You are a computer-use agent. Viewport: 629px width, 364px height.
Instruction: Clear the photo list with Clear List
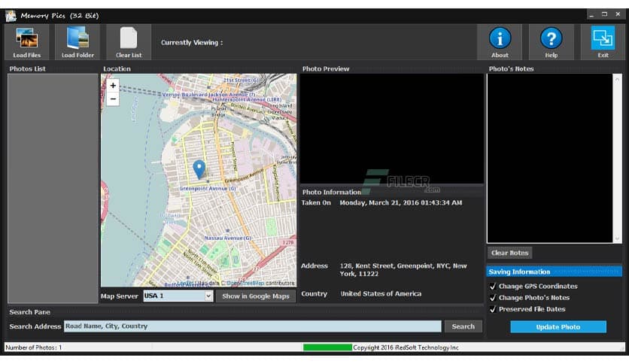point(129,42)
